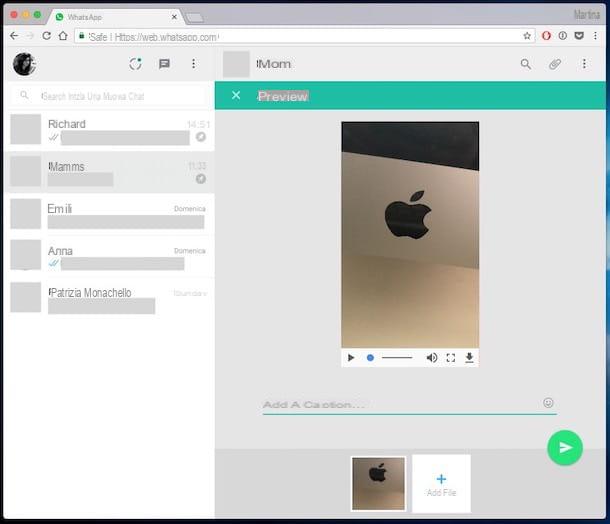This screenshot has height=524, width=610.
Task: Click the secure padlock icon in address bar
Action: tap(82, 36)
